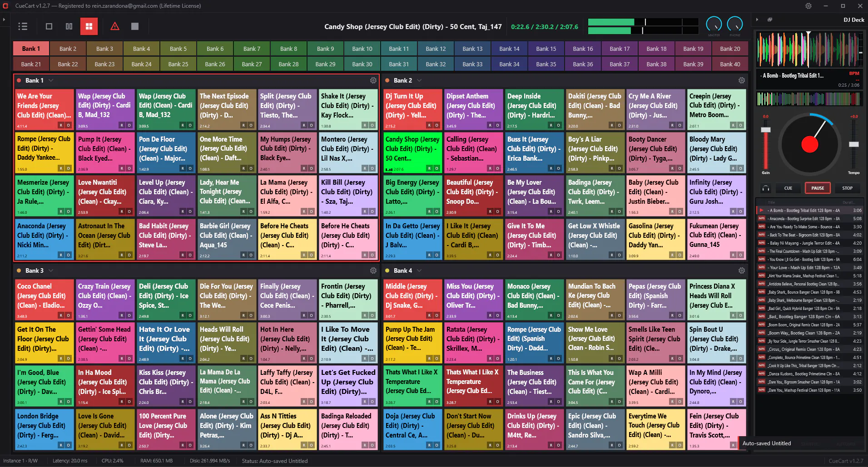Toggle O on Coco Chanel pad
The height and width of the screenshot is (467, 868).
[x=69, y=315]
